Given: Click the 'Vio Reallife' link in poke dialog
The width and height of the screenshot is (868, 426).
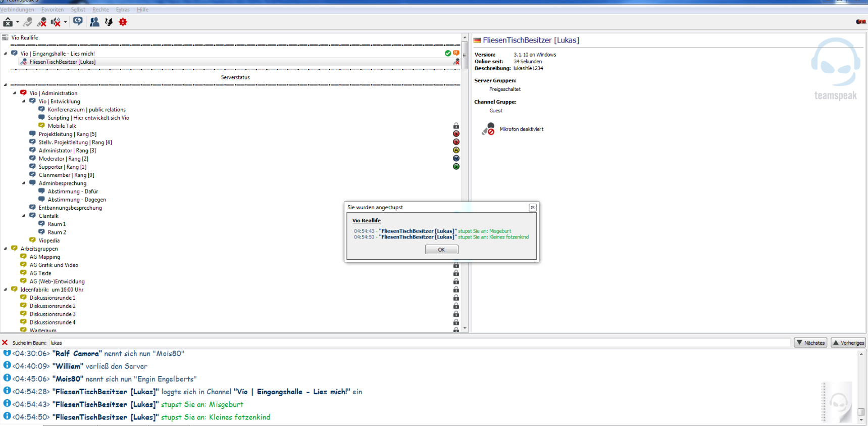Looking at the screenshot, I should tap(367, 221).
